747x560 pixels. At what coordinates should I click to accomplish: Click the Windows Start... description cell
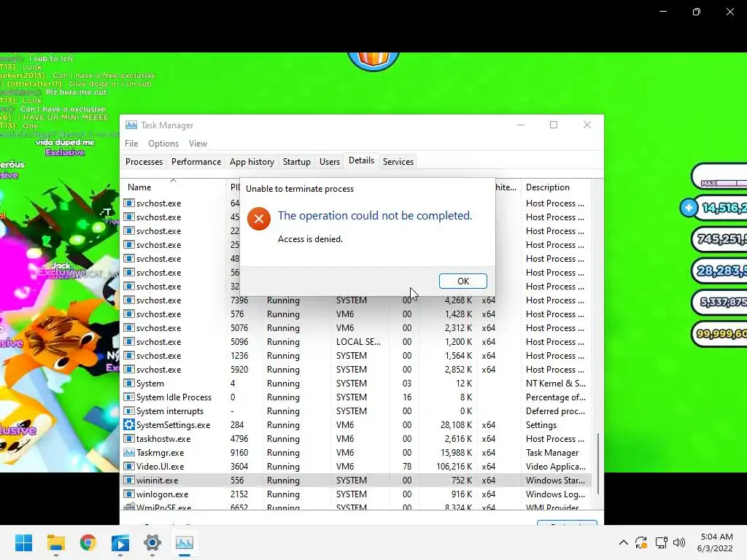(x=555, y=481)
